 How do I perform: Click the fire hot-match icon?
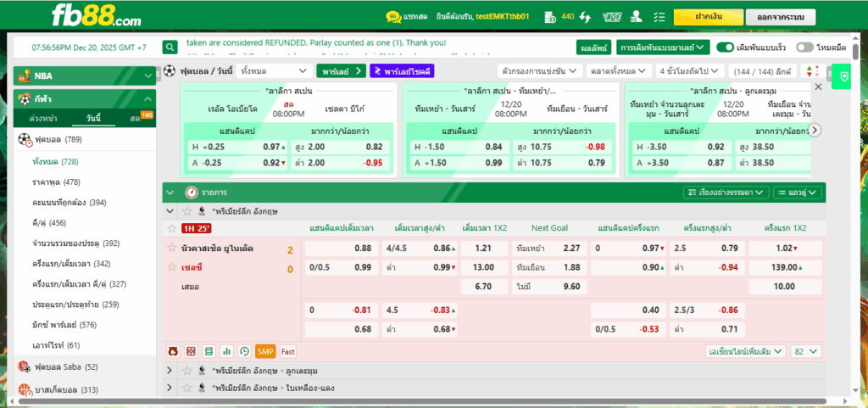coord(173,351)
